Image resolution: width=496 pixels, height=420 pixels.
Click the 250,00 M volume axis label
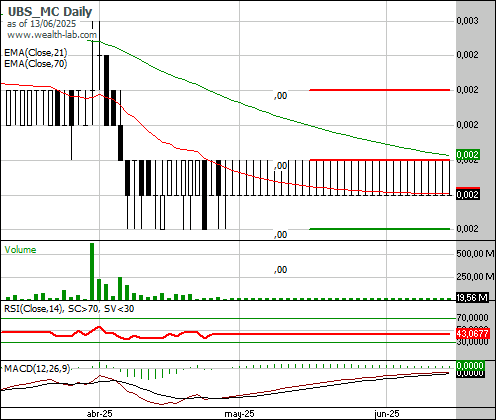[x=475, y=276]
